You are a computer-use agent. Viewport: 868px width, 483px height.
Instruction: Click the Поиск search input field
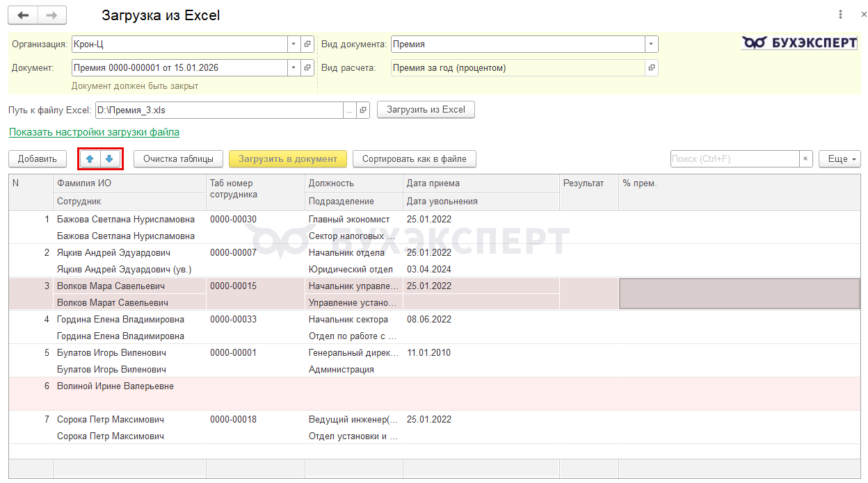tap(734, 159)
